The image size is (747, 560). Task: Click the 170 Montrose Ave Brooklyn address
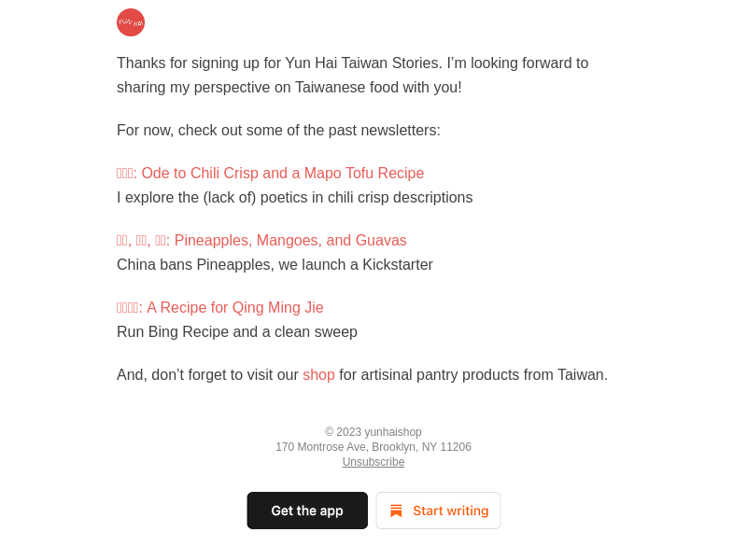pyautogui.click(x=373, y=447)
